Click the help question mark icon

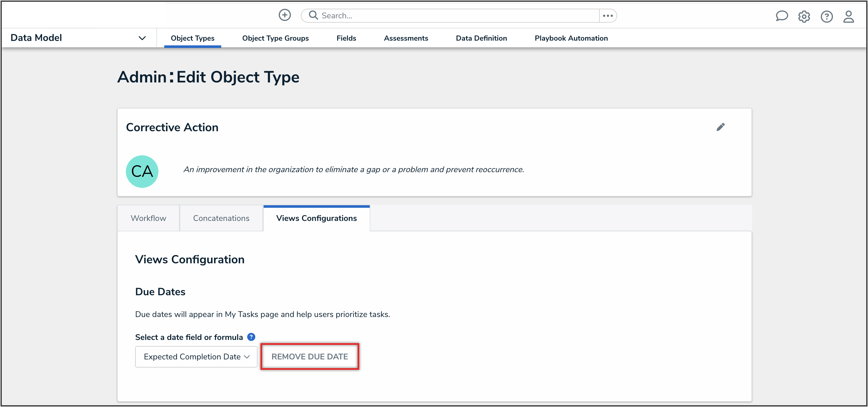pyautogui.click(x=826, y=16)
